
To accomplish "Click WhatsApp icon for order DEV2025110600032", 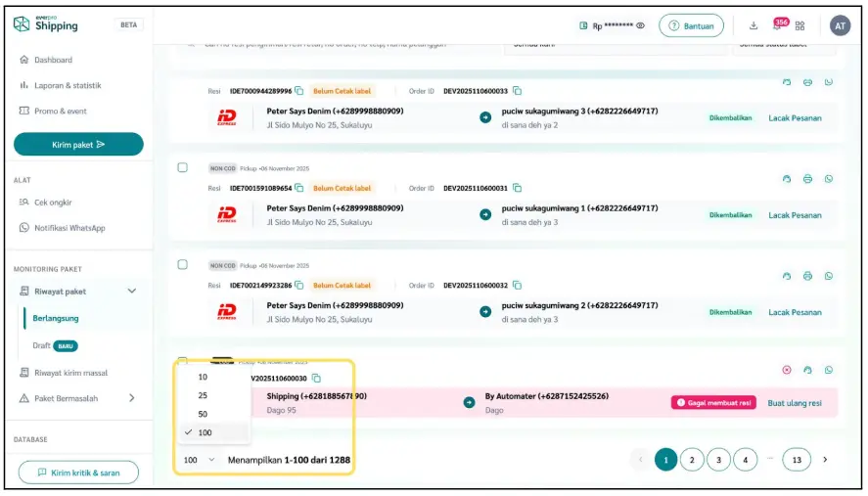I will click(829, 277).
